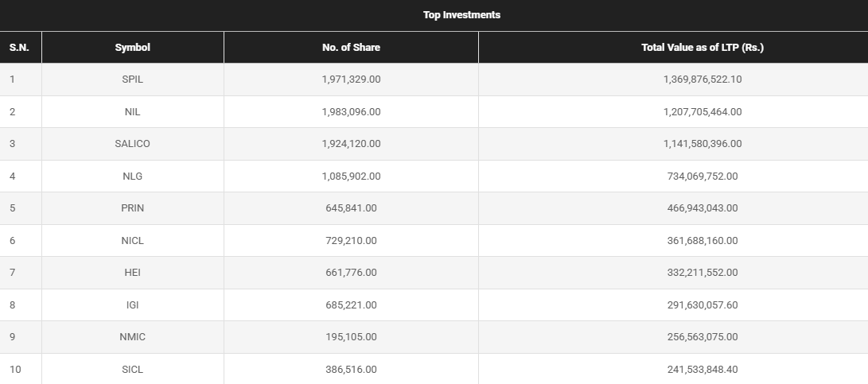Click the S.N. column header

(x=19, y=48)
